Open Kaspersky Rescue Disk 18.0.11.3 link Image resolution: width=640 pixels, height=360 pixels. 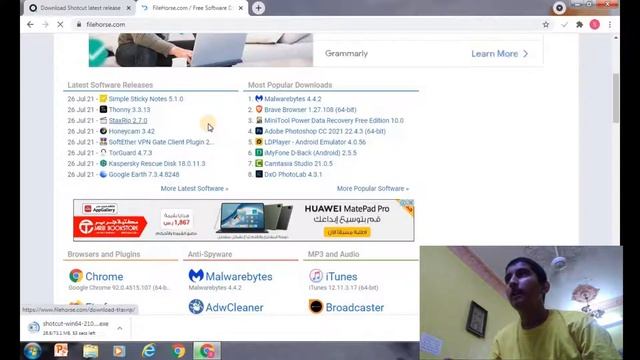[157, 163]
